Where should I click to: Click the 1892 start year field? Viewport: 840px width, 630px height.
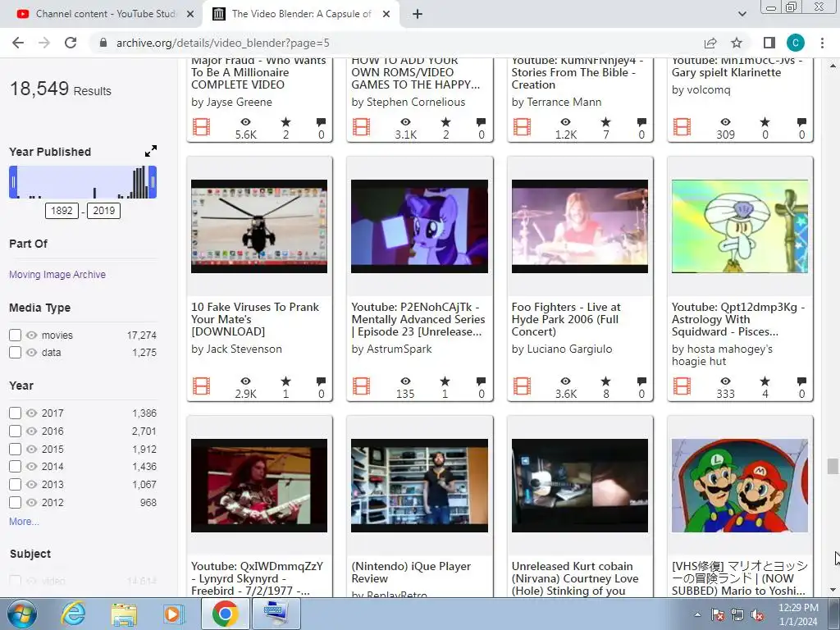click(62, 211)
